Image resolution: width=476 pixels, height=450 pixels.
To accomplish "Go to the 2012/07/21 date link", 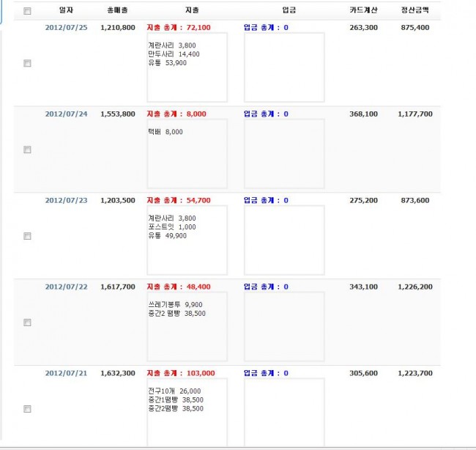I will (66, 373).
